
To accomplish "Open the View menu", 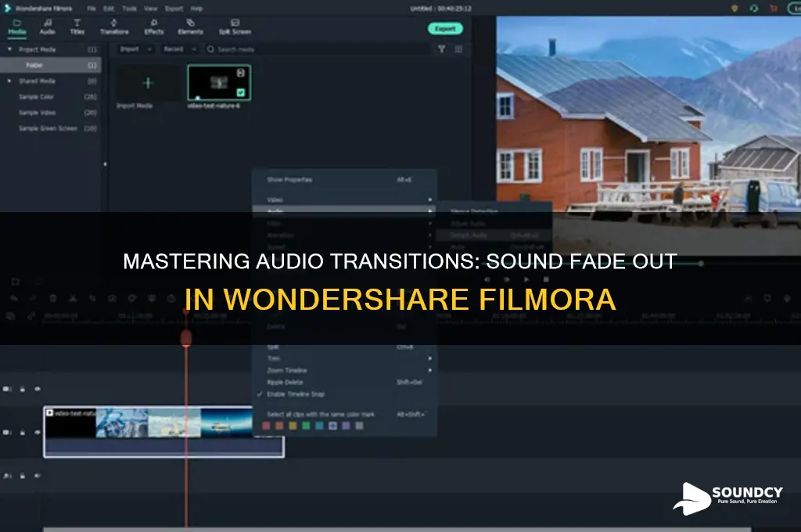I will (151, 9).
